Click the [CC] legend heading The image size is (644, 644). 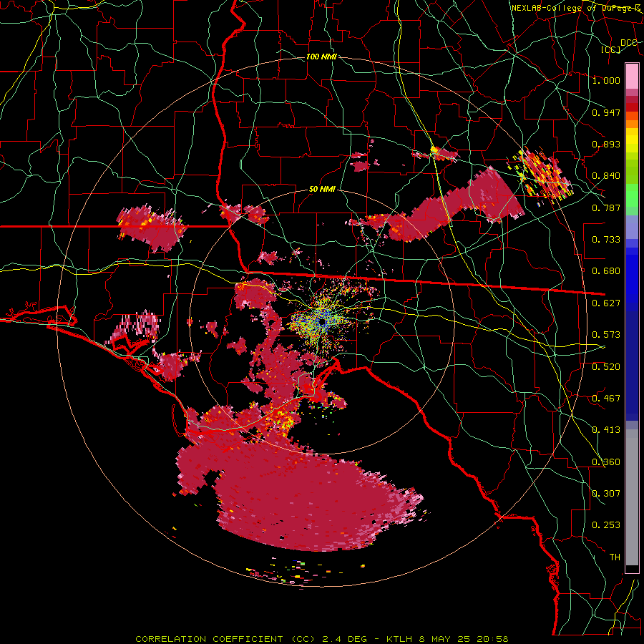coord(611,49)
